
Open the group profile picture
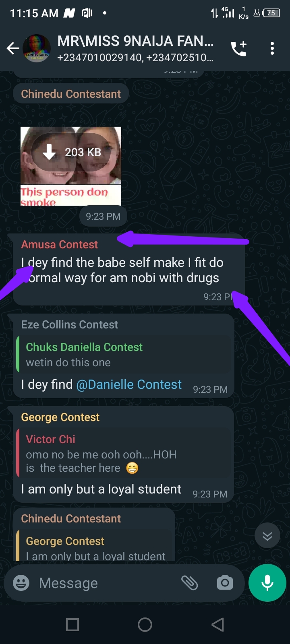(37, 49)
